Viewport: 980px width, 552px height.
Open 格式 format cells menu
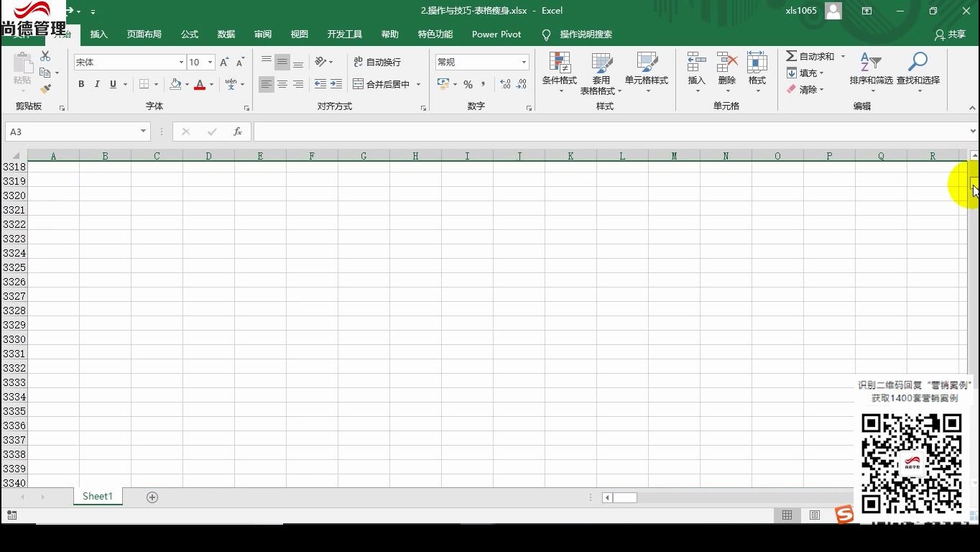[757, 73]
